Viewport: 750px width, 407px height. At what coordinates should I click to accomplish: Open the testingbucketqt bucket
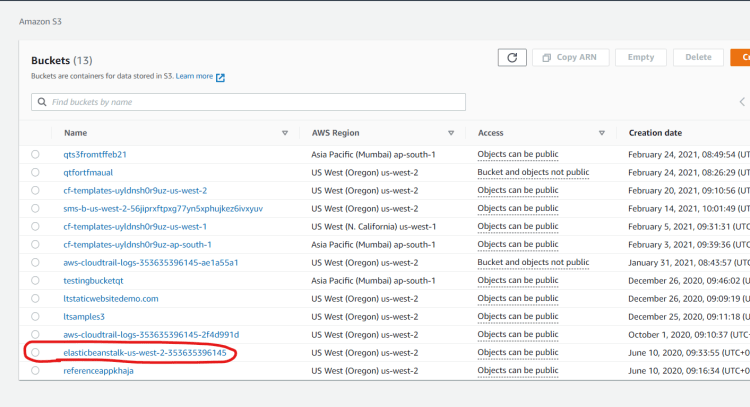coord(93,280)
